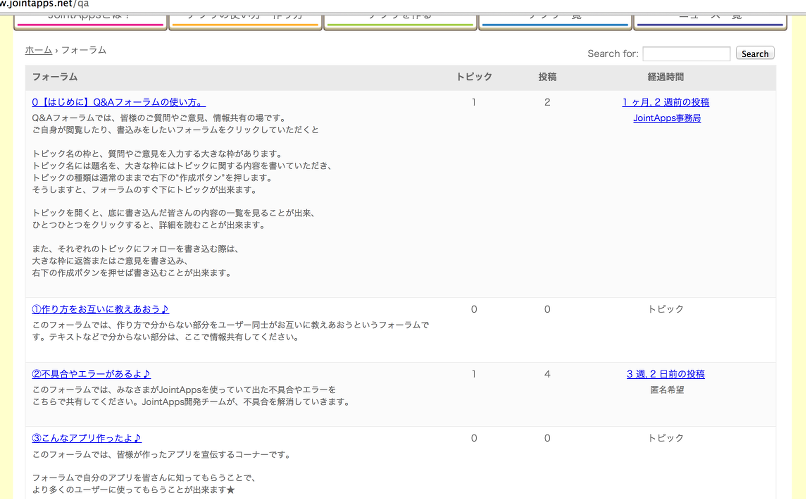Open the ③こんなアプリ作ったよ♪ forum
806x499 pixels.
pos(86,438)
